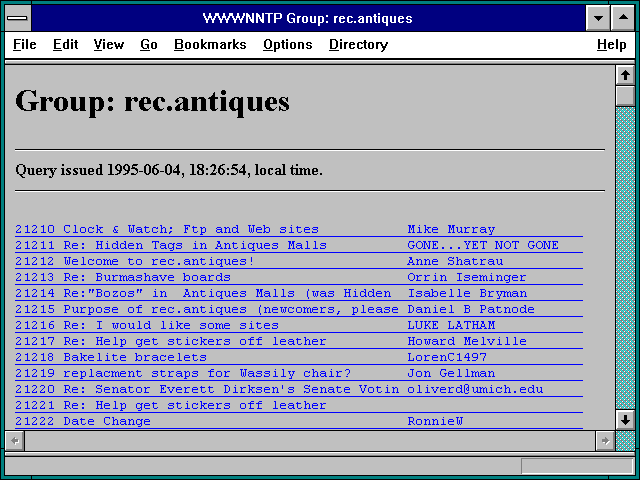Click the author name Jon Gellman
Screen dimensions: 640x480
tap(451, 373)
